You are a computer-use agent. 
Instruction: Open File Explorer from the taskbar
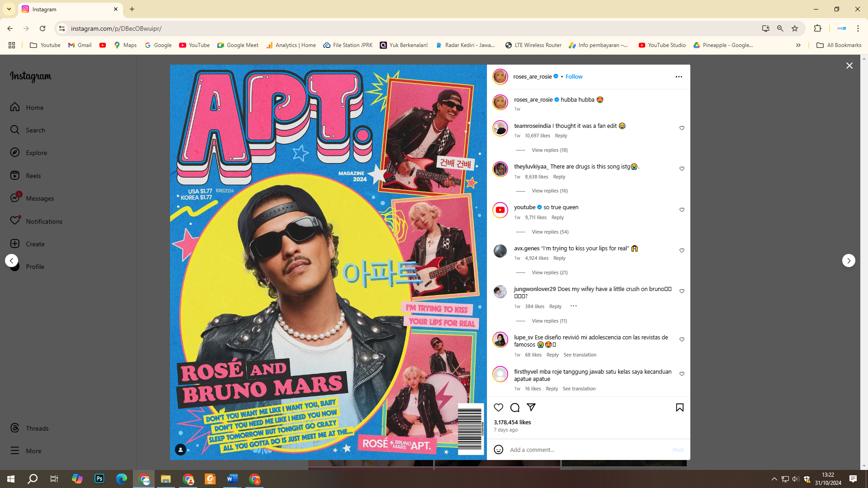point(166,479)
